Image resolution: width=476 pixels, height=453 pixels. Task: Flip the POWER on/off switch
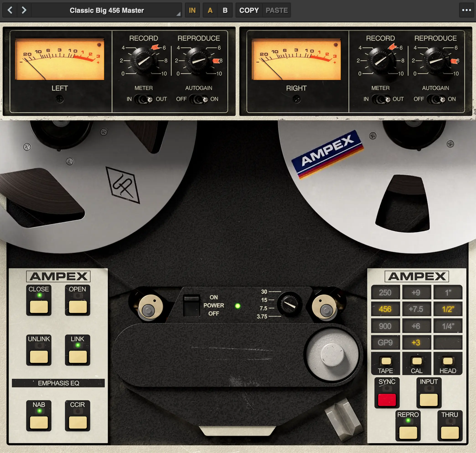click(x=191, y=305)
